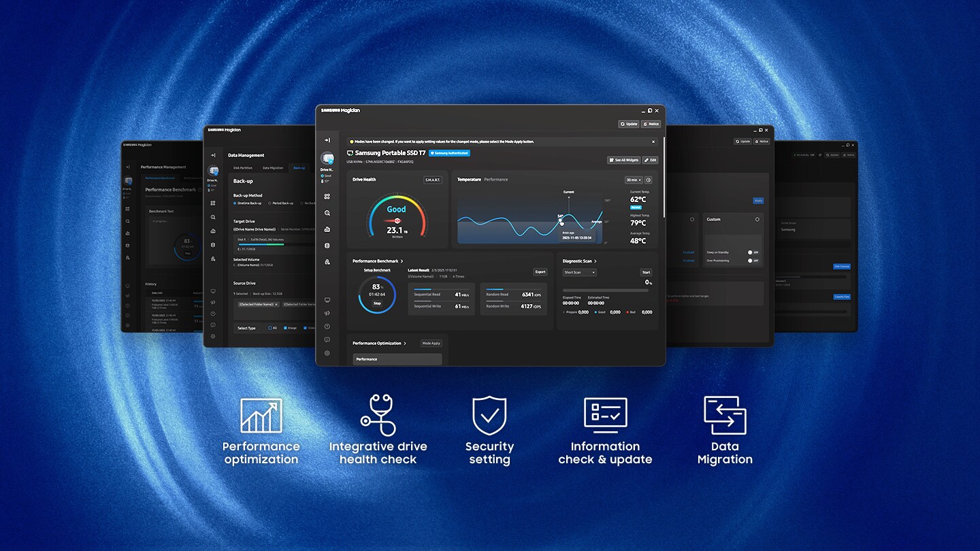980x551 pixels.
Task: Click the Update button in the title bar
Action: pyautogui.click(x=629, y=124)
